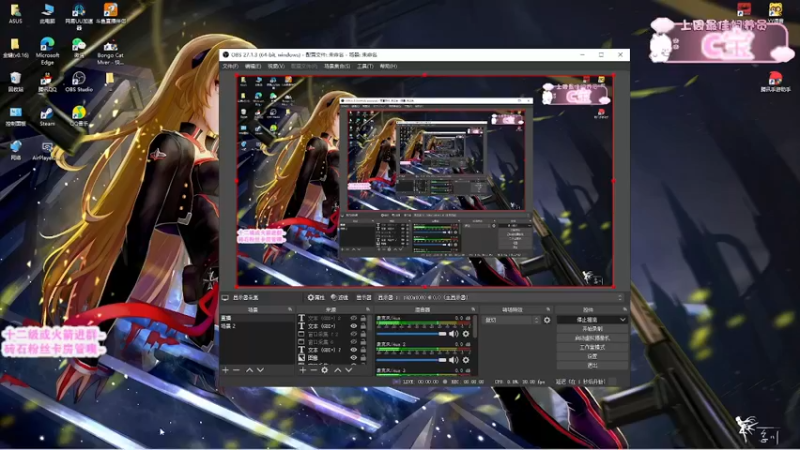Viewport: 800px width, 450px height.
Task: Open 斗鱼直播伴侣 desktop shortcut
Action: click(110, 14)
